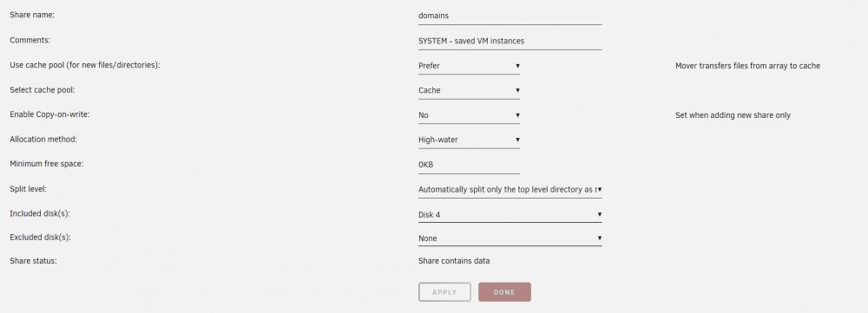Click the "Share name:" label
This screenshot has height=313, width=868.
pyautogui.click(x=31, y=16)
